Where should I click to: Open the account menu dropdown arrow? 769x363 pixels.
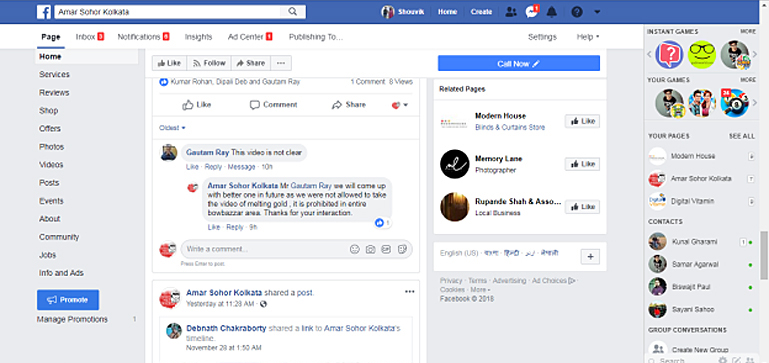597,12
